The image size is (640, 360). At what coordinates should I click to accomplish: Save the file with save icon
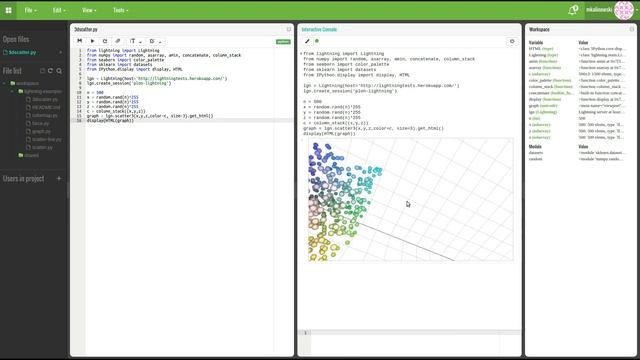pyautogui.click(x=80, y=41)
